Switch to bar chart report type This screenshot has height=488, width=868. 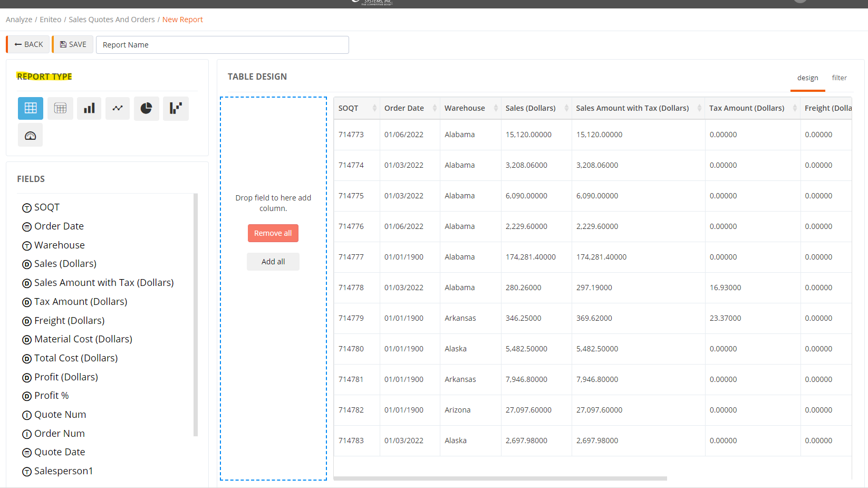89,108
